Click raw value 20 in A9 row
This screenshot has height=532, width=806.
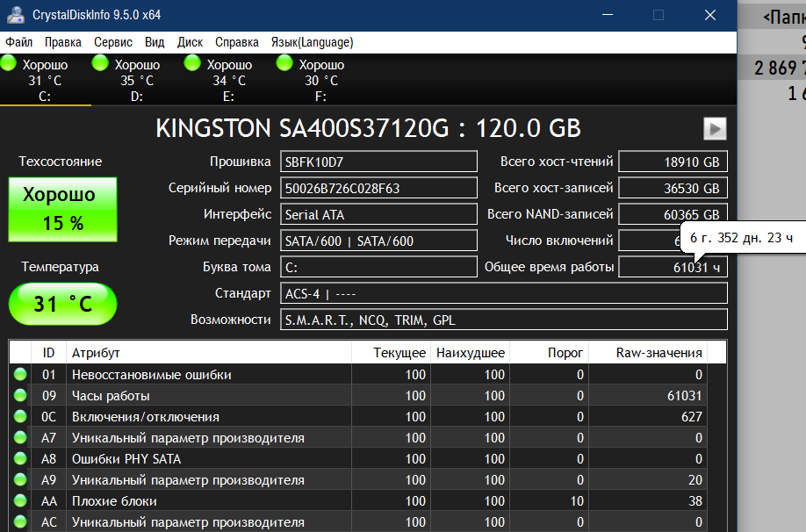tap(695, 479)
